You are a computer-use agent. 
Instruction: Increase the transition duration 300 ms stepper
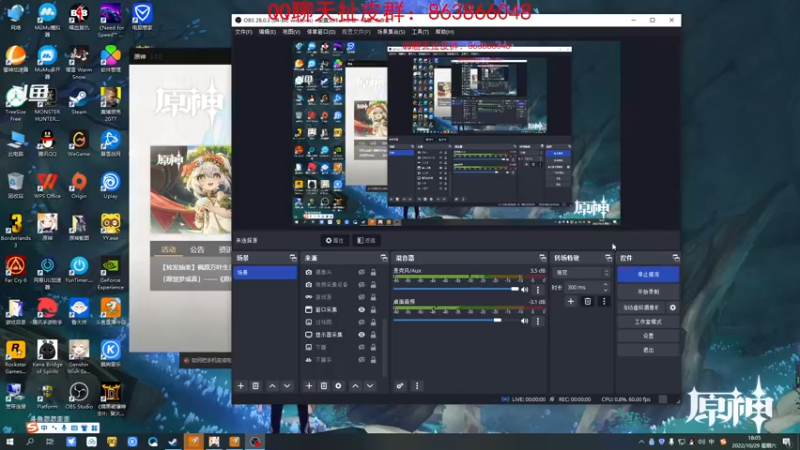pos(606,285)
